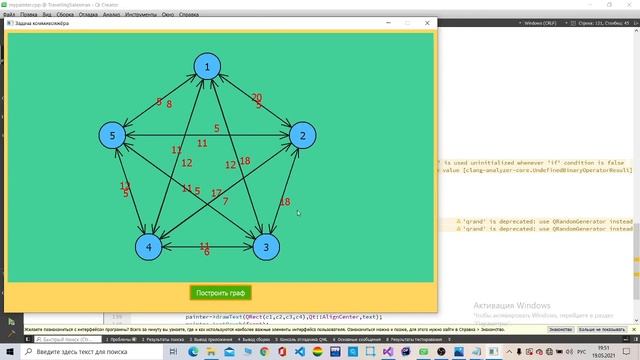
Task: Open the Инструменты menu in Qt Creator
Action: pos(140,14)
